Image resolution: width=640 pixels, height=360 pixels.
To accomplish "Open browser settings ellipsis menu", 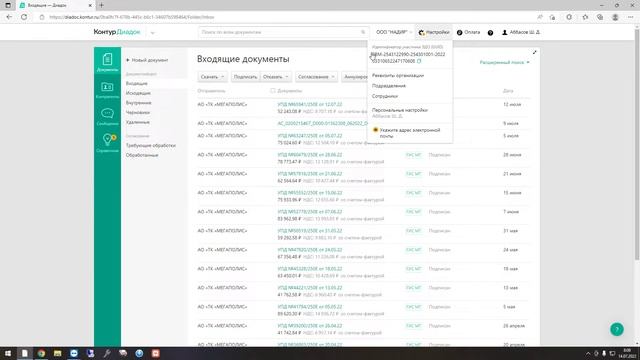I will click(630, 17).
